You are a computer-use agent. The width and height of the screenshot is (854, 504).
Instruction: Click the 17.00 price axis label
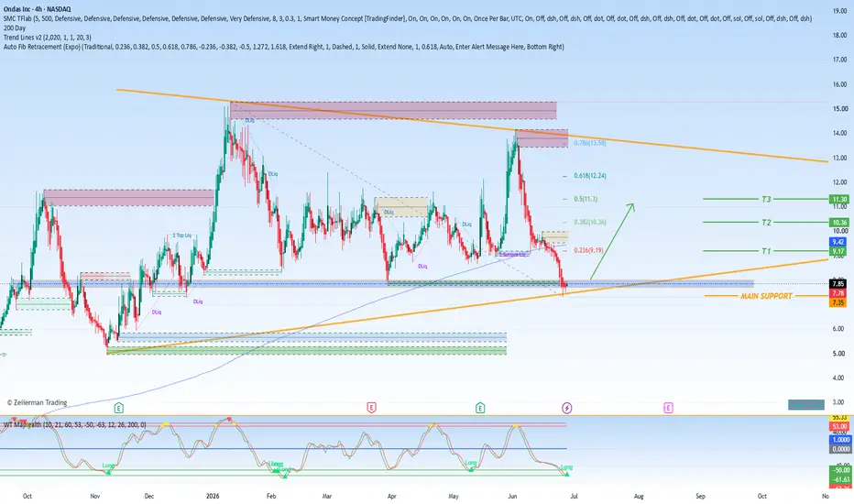click(x=839, y=60)
